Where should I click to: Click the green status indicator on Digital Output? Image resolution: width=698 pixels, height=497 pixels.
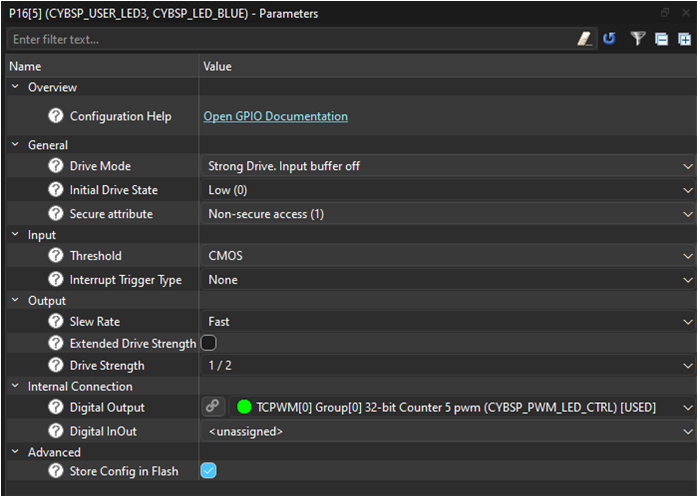(244, 408)
